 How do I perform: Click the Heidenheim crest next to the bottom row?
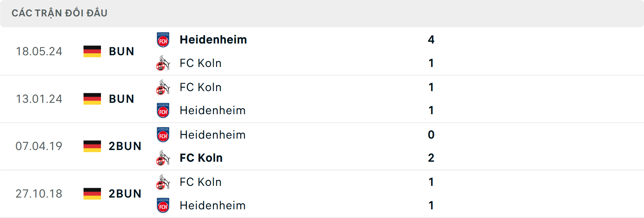click(x=163, y=205)
